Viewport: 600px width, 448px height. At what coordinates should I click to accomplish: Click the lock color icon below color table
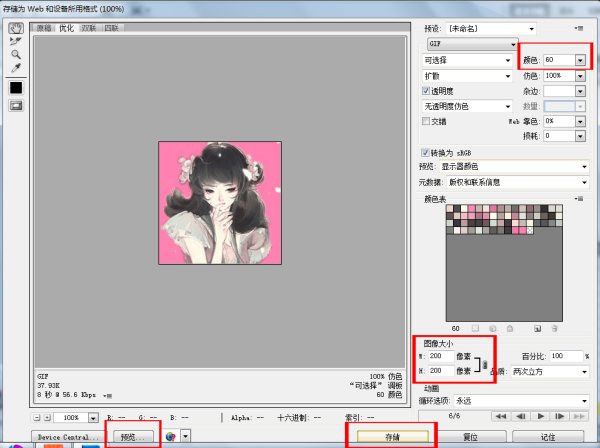510,329
